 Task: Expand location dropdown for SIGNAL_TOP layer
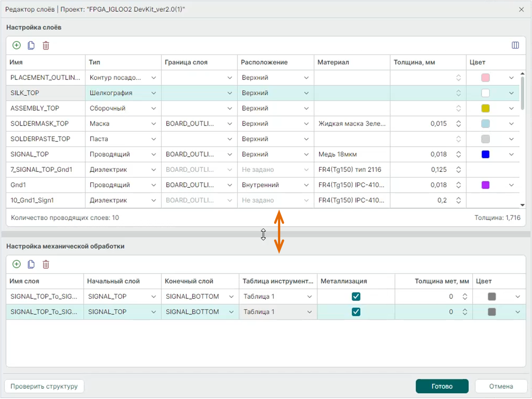306,155
